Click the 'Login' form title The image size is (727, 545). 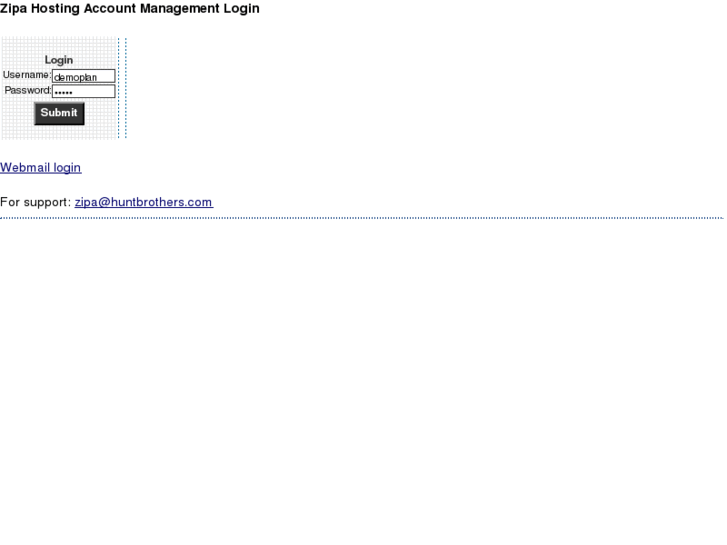(x=59, y=60)
